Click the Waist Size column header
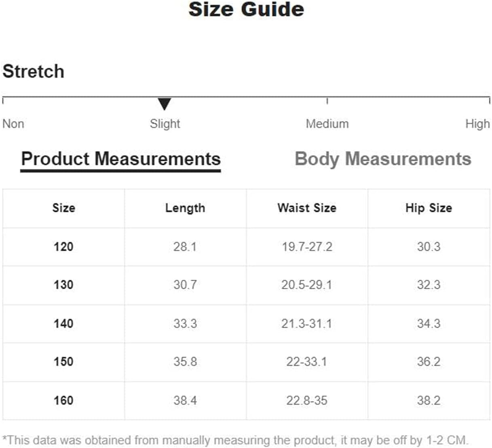Viewport: 492px width, 448px height. point(307,208)
